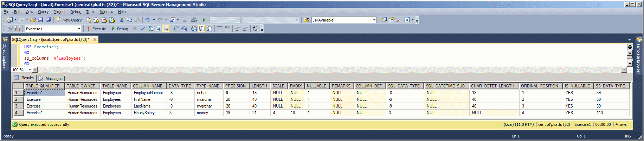This screenshot has width=644, height=141.
Task: Click the Query Options icon
Action: [158, 29]
